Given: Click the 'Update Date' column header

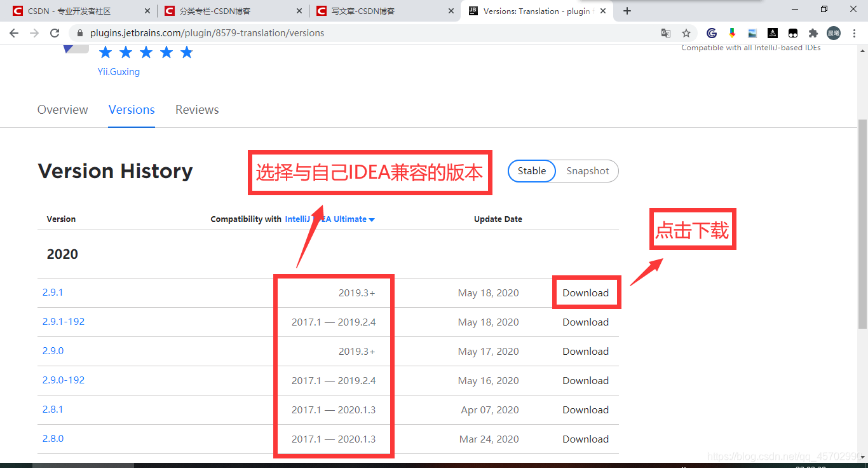Looking at the screenshot, I should (x=498, y=219).
